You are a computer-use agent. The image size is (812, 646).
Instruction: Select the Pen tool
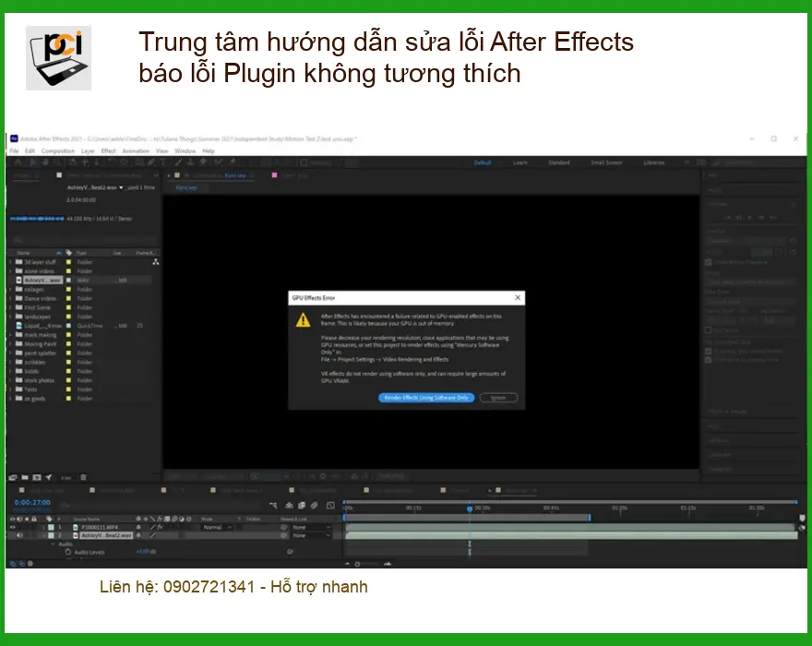coord(151,162)
